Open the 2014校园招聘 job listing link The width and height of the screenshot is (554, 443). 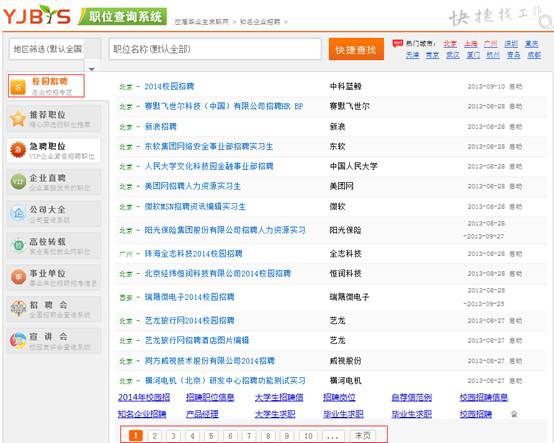[169, 86]
